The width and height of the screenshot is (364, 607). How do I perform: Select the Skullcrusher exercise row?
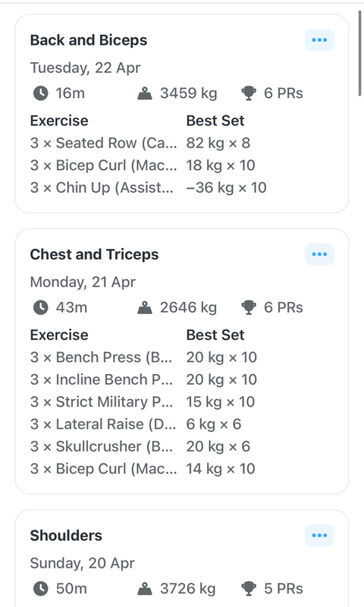pyautogui.click(x=182, y=446)
